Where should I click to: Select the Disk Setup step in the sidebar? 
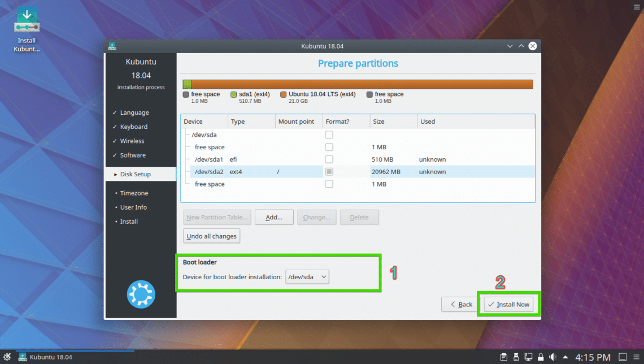141,174
